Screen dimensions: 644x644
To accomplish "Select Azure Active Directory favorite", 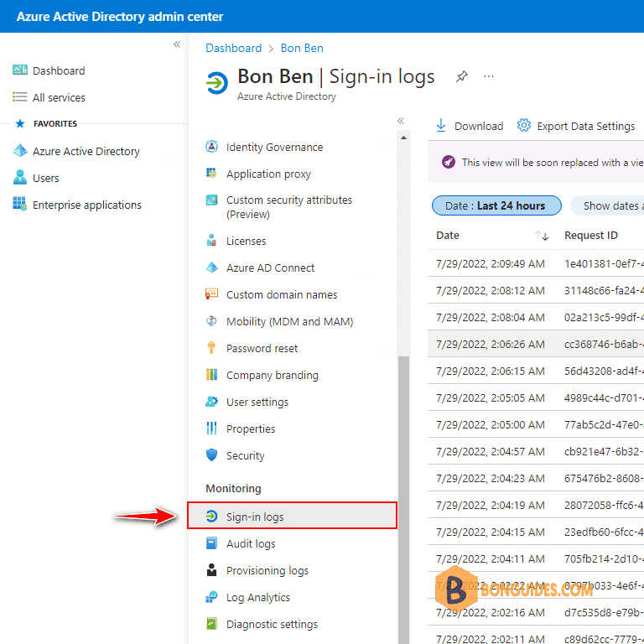I will click(86, 151).
